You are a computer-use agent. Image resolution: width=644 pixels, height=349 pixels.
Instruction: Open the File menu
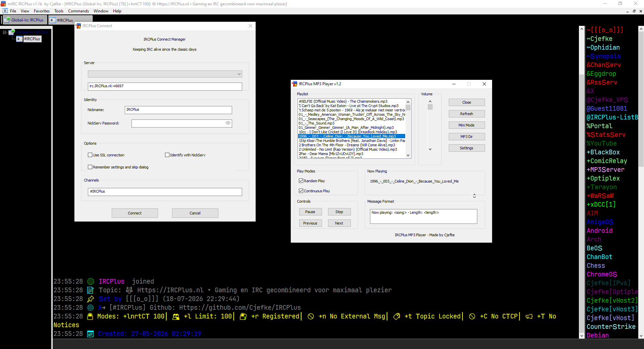13,11
